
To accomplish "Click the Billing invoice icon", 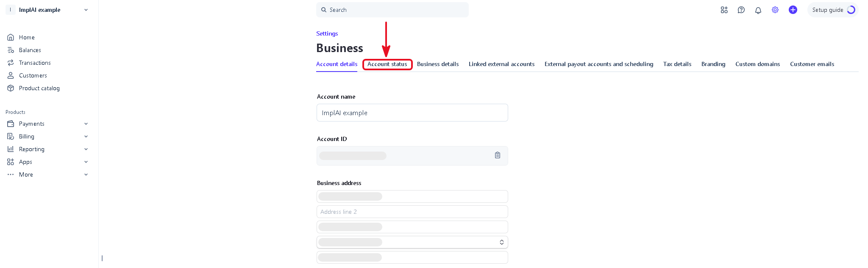I will [11, 136].
